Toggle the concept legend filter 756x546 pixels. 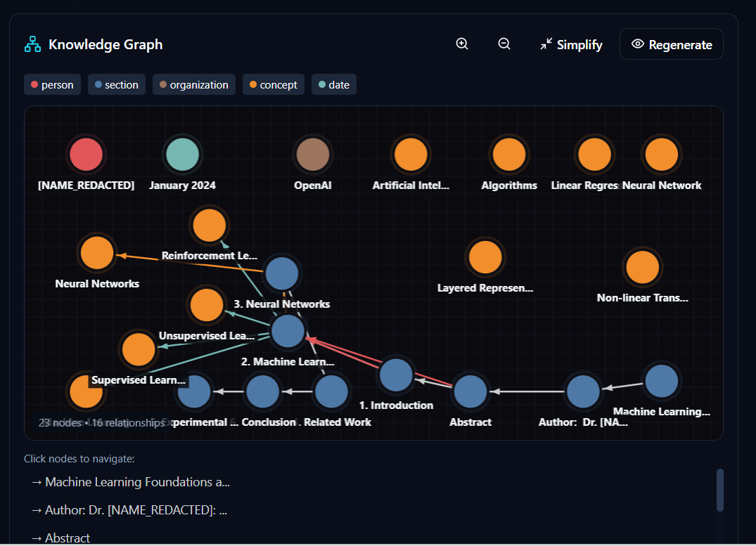click(x=274, y=84)
